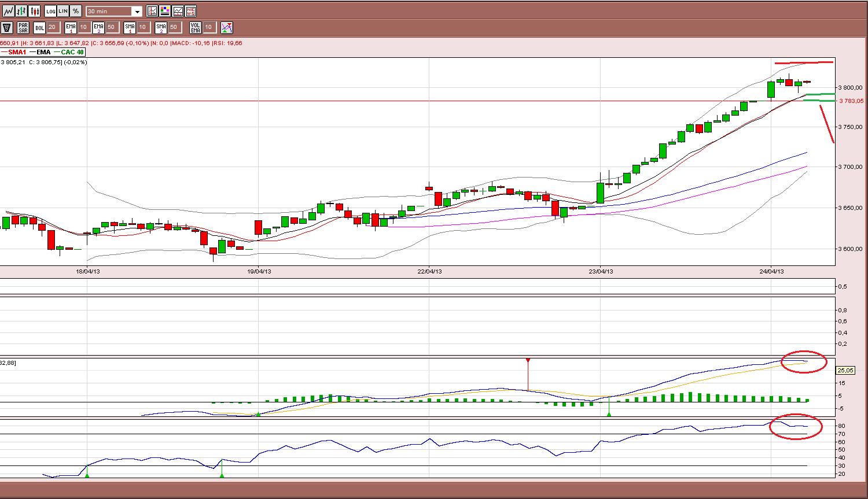The image size is (868, 499).
Task: Switch scale to percent mode
Action: (x=76, y=11)
